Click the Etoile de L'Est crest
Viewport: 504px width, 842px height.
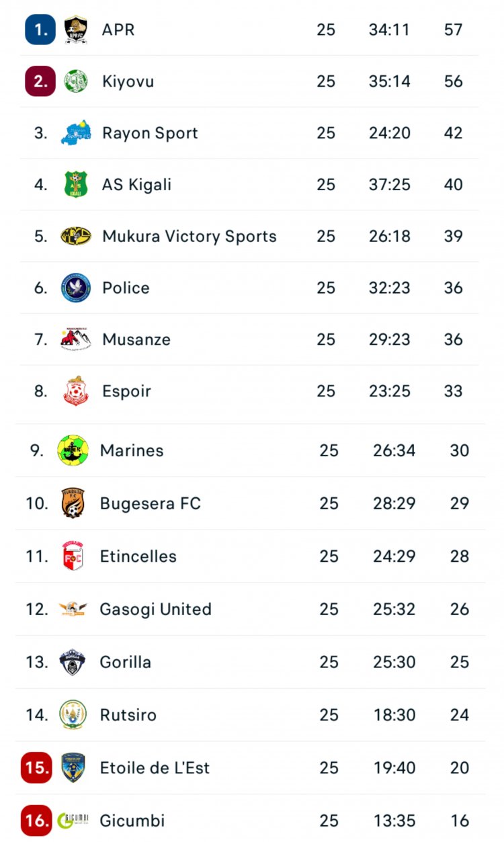(73, 767)
